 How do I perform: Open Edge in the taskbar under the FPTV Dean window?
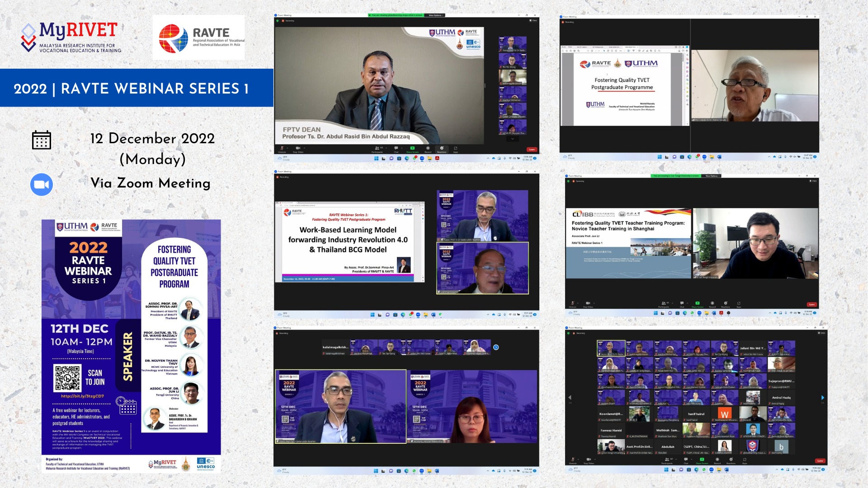tap(407, 158)
